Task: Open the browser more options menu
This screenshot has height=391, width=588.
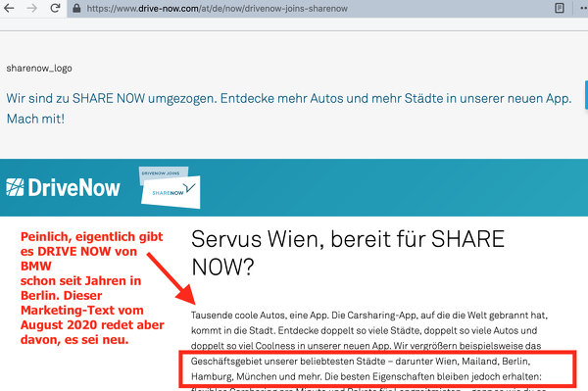Action: click(x=584, y=8)
